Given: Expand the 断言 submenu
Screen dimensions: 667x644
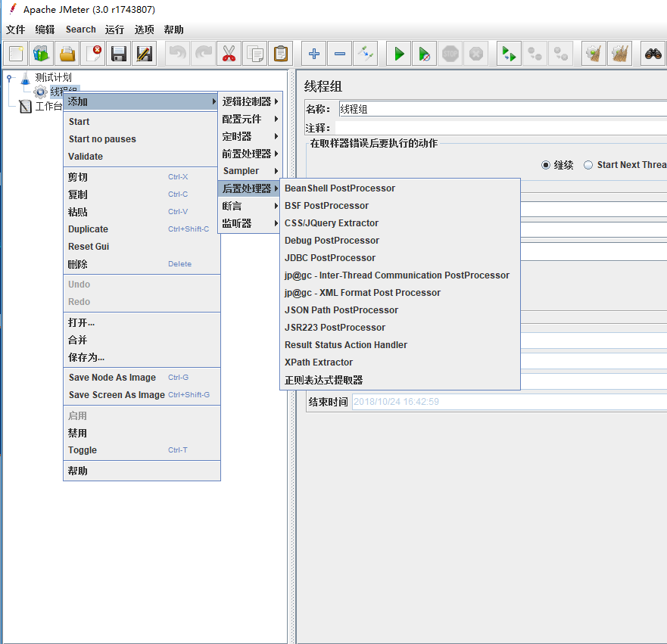Looking at the screenshot, I should pyautogui.click(x=250, y=206).
